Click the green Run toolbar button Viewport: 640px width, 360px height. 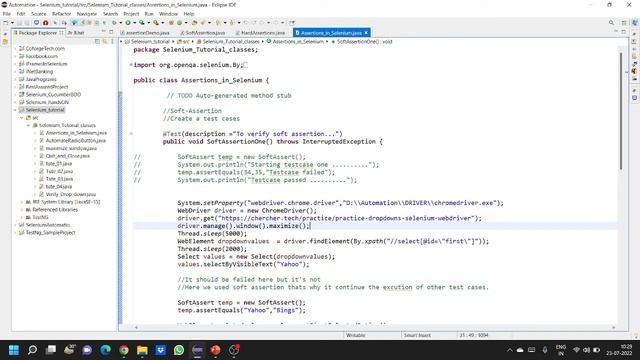click(128, 23)
